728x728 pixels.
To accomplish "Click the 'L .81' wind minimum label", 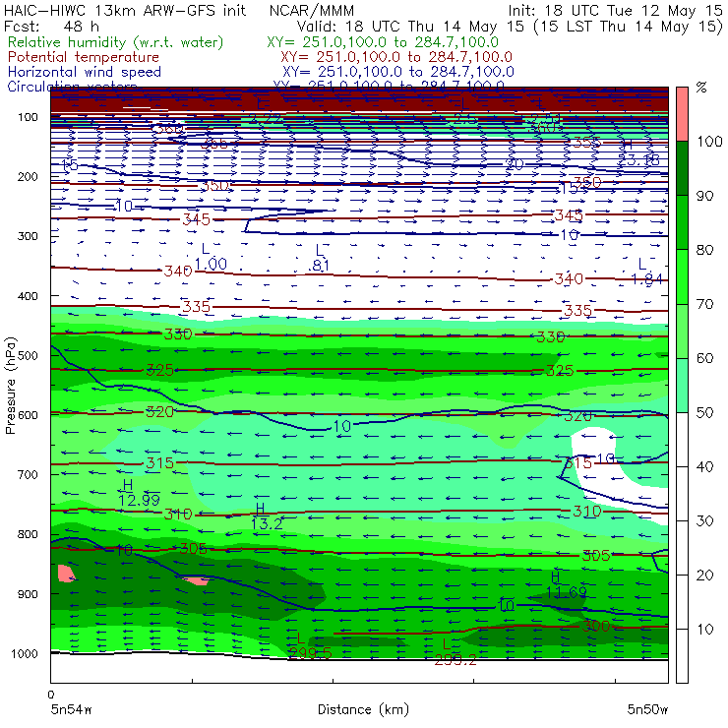I will pyautogui.click(x=319, y=258).
